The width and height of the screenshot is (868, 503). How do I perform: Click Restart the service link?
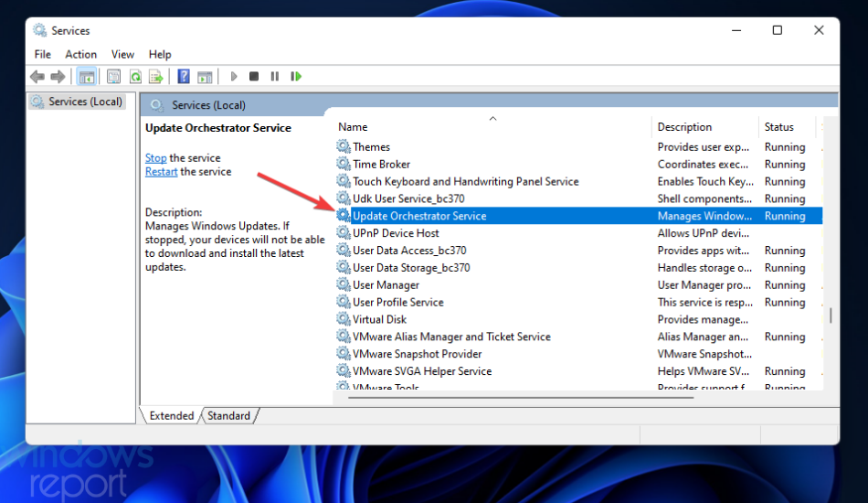point(161,172)
